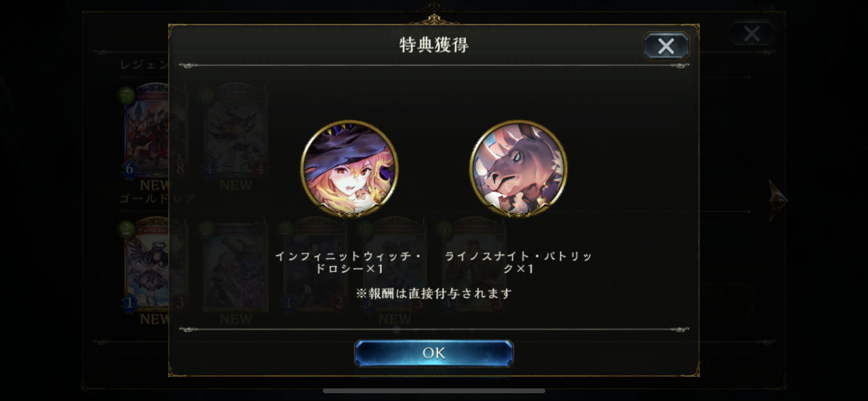Close the 特典獲得 dialog with its X button
The height and width of the screenshot is (401, 868).
[x=666, y=46]
